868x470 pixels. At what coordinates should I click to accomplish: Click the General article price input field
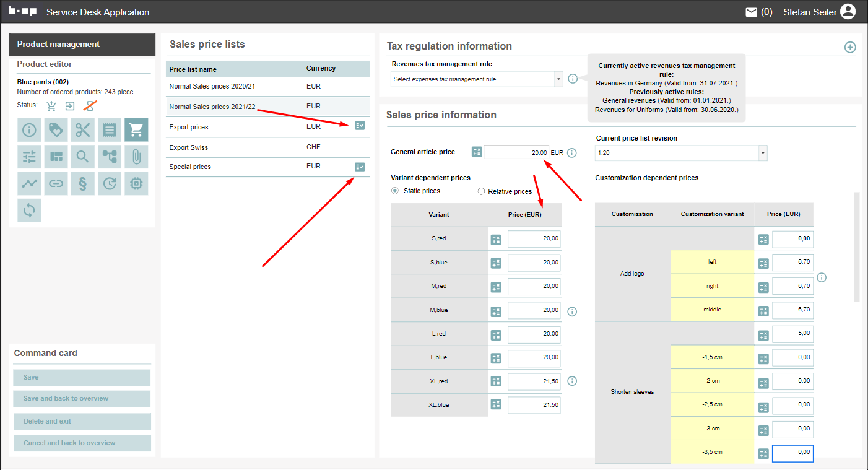516,152
